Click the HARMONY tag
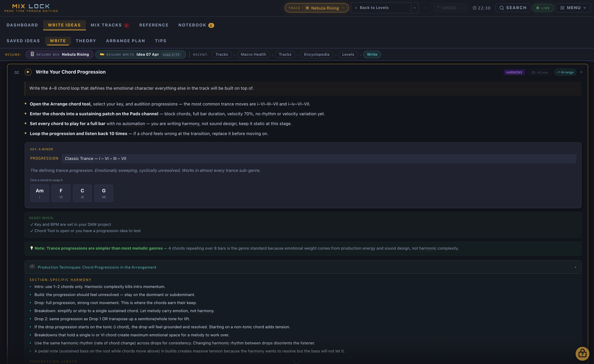The image size is (594, 364). click(514, 72)
